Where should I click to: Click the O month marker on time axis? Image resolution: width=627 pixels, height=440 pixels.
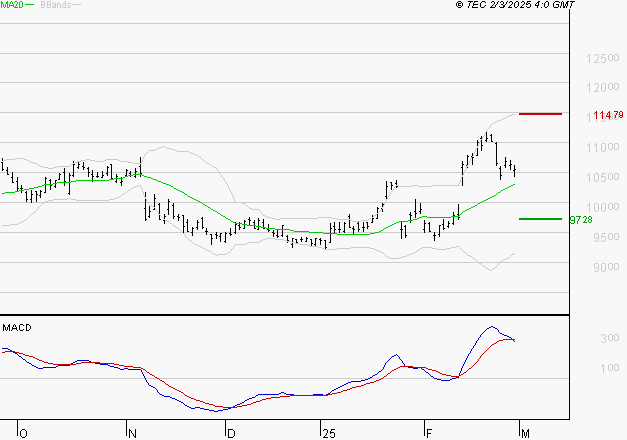click(x=23, y=434)
